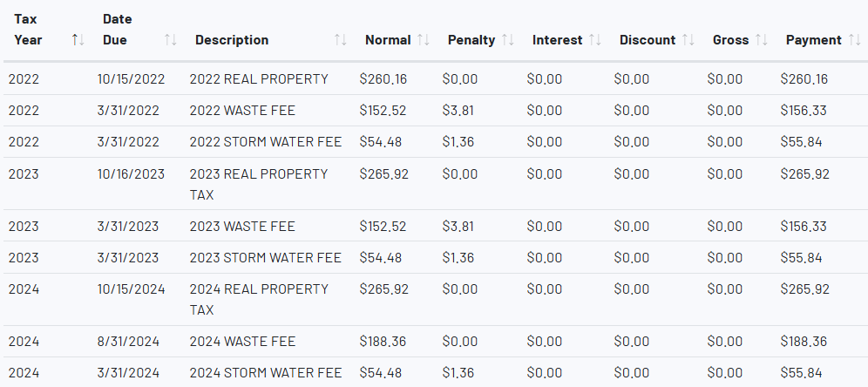The image size is (868, 387).
Task: Click the Date Due sort arrows icon
Action: 171,40
